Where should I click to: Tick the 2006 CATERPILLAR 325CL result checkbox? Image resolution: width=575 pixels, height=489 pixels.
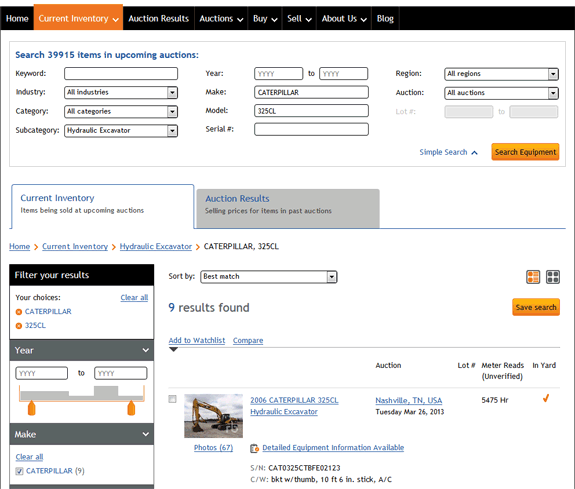pyautogui.click(x=172, y=399)
